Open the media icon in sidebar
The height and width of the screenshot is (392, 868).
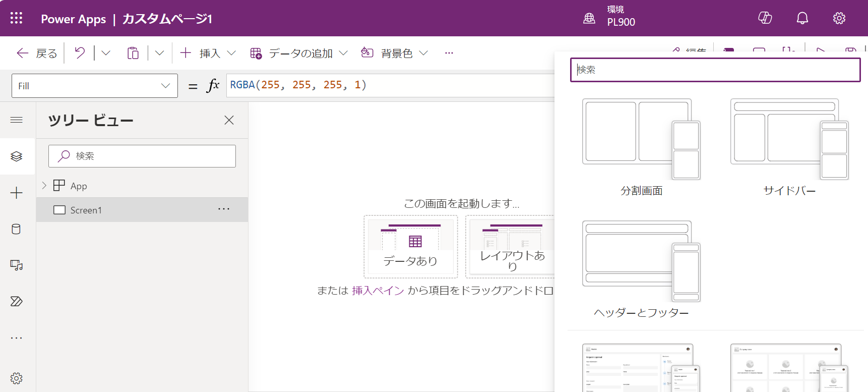(x=17, y=265)
